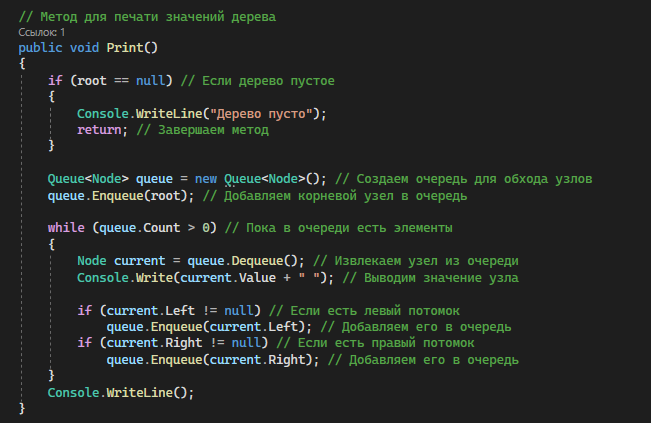
Task: Click the Print method name
Action: tap(125, 47)
